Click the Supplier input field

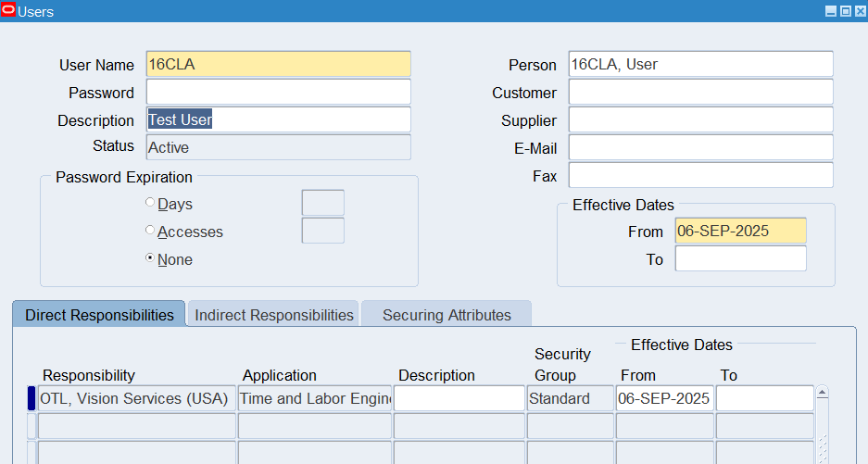700,120
